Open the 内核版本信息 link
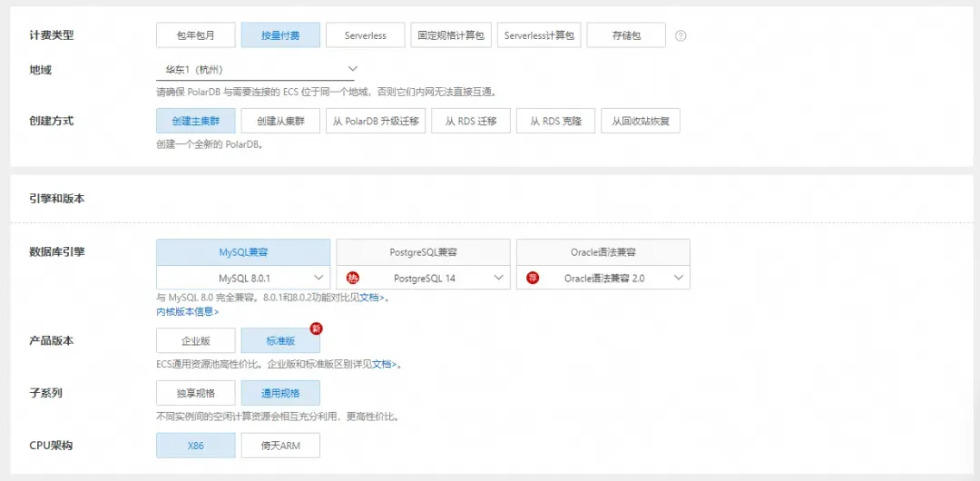Viewport: 980px width, 481px height. [x=188, y=311]
